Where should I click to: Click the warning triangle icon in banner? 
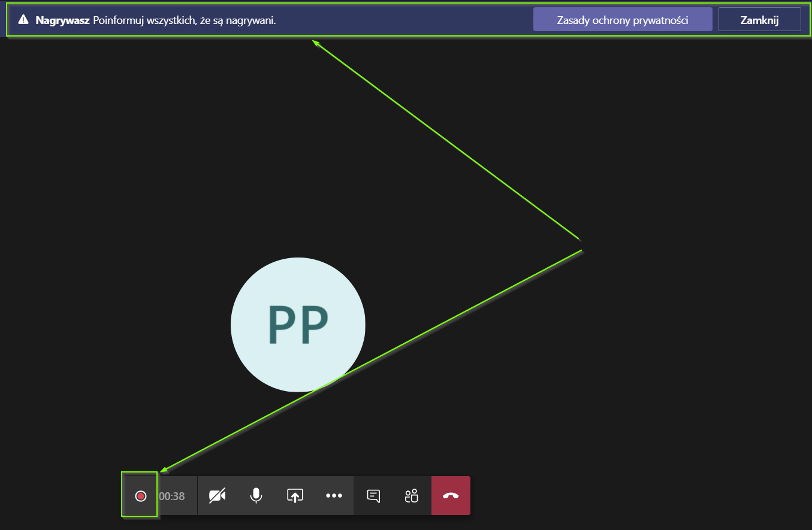pyautogui.click(x=23, y=20)
